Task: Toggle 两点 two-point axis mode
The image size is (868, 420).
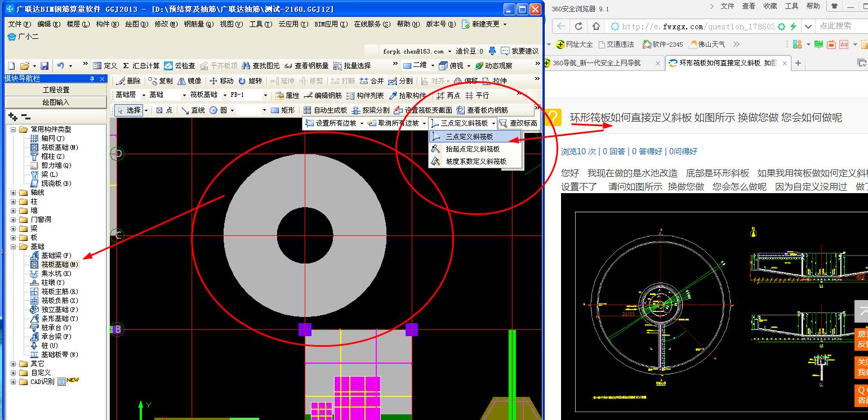Action: click(x=448, y=96)
